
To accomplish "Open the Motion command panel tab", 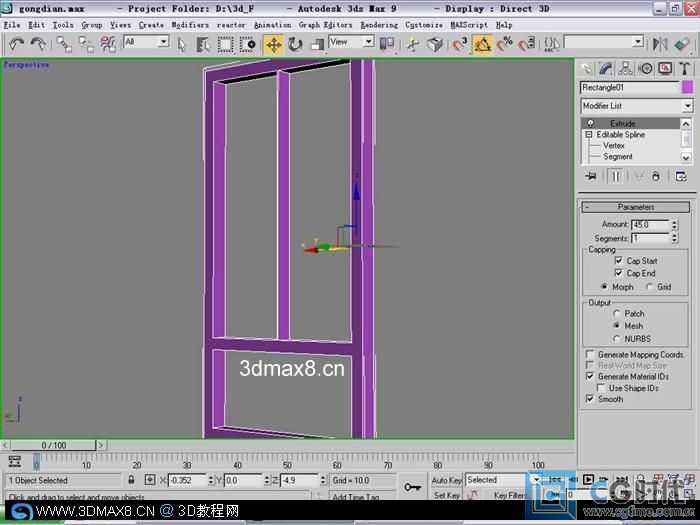I will click(645, 68).
